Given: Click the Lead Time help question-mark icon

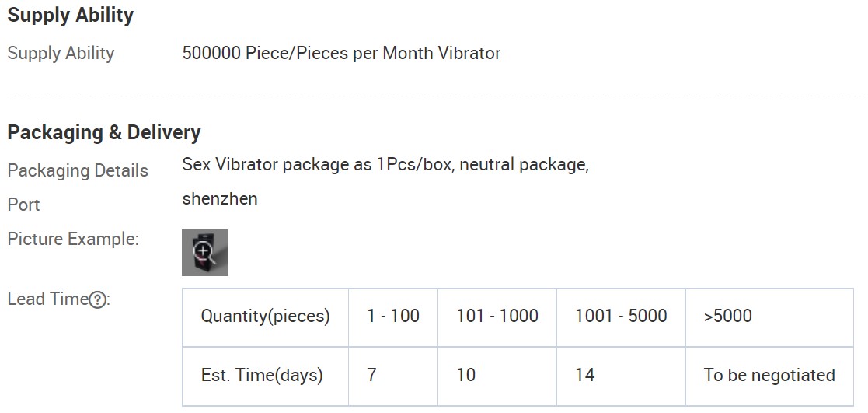Looking at the screenshot, I should point(97,300).
